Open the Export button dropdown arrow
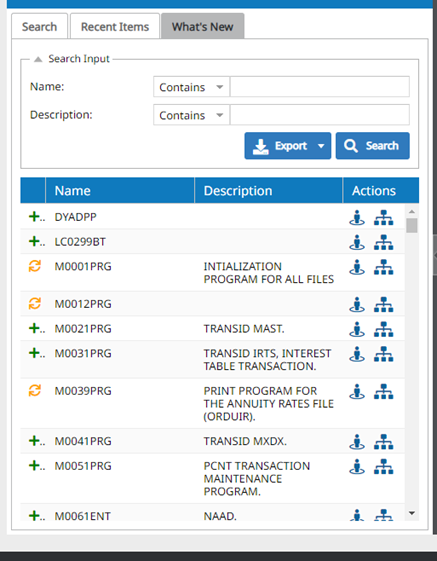 321,146
